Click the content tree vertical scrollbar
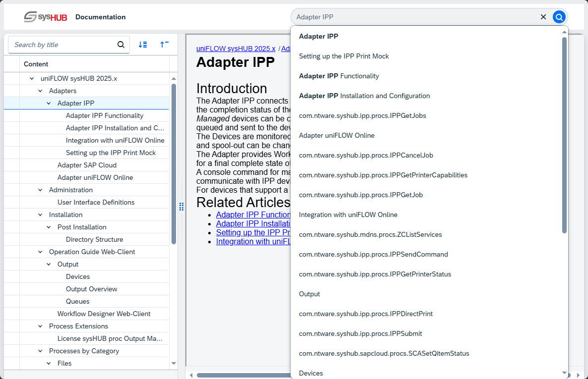This screenshot has height=379, width=588. pyautogui.click(x=174, y=164)
